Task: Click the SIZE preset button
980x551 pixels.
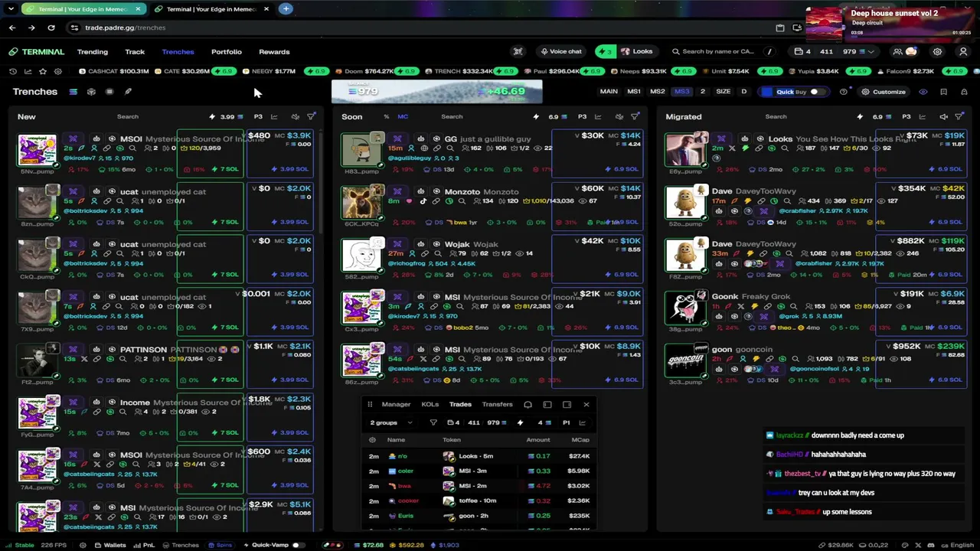Action: coord(723,92)
